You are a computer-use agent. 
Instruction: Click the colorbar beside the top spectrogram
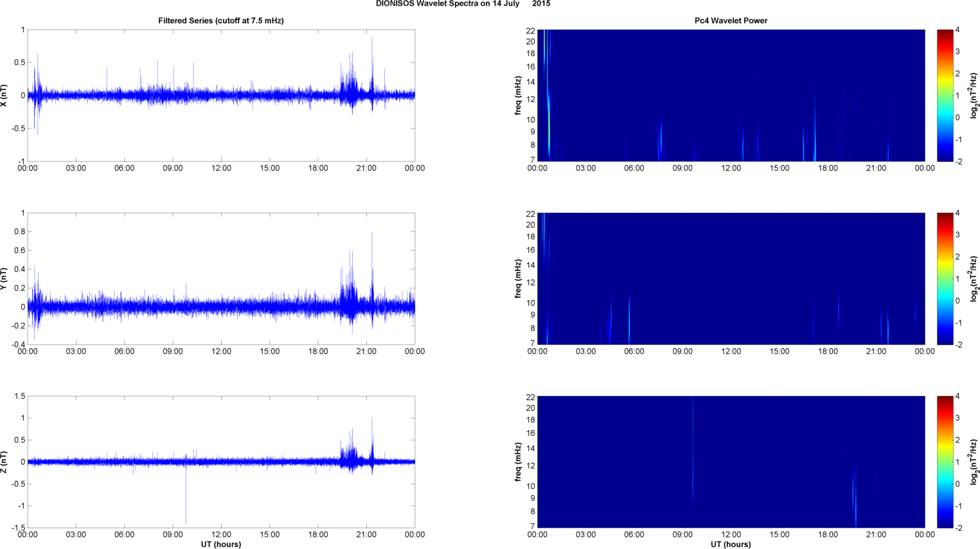coord(945,95)
